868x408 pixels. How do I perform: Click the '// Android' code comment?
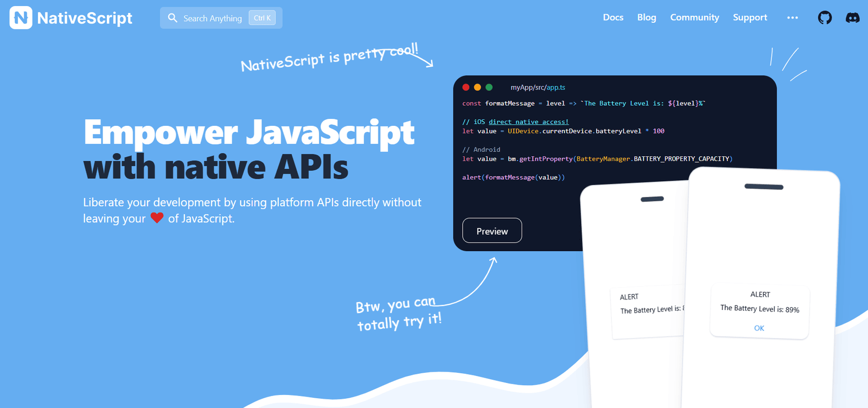(x=481, y=150)
